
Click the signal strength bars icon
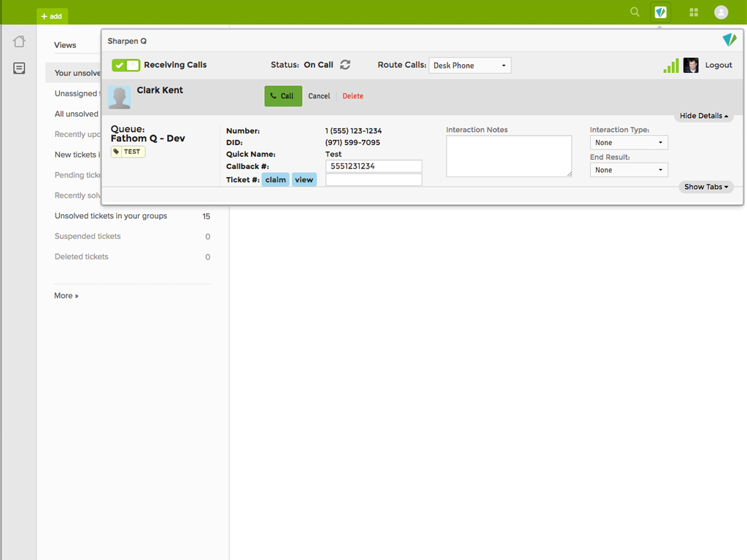pyautogui.click(x=670, y=66)
